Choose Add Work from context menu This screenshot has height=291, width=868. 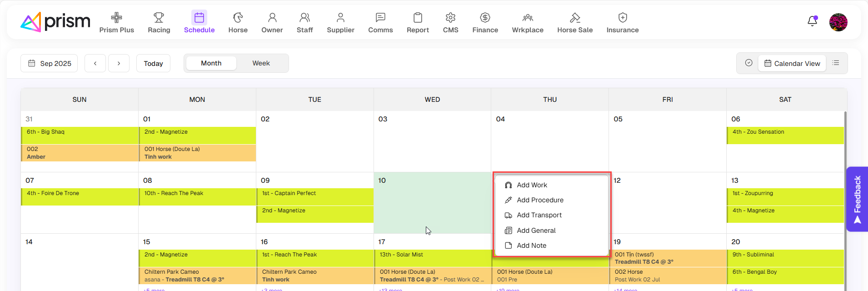coord(532,185)
